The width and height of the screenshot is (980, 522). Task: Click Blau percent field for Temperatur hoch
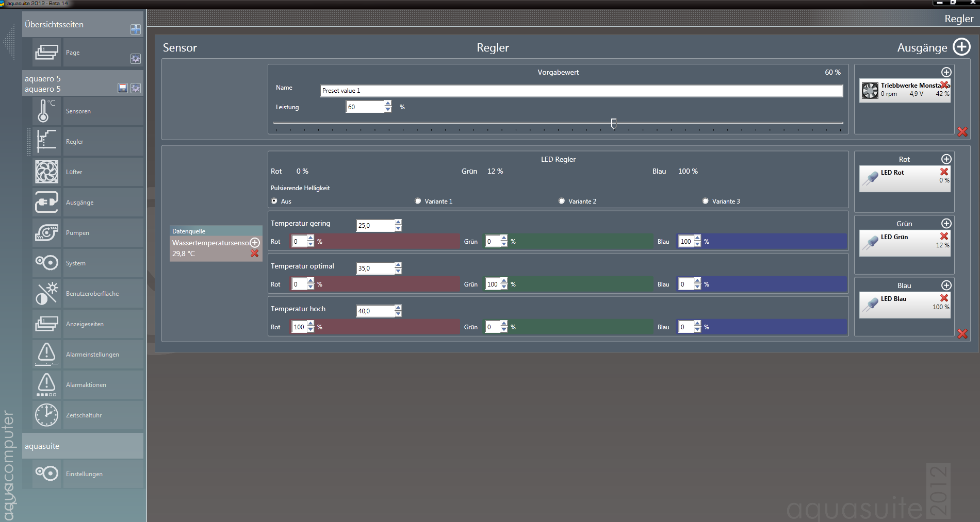pos(686,327)
